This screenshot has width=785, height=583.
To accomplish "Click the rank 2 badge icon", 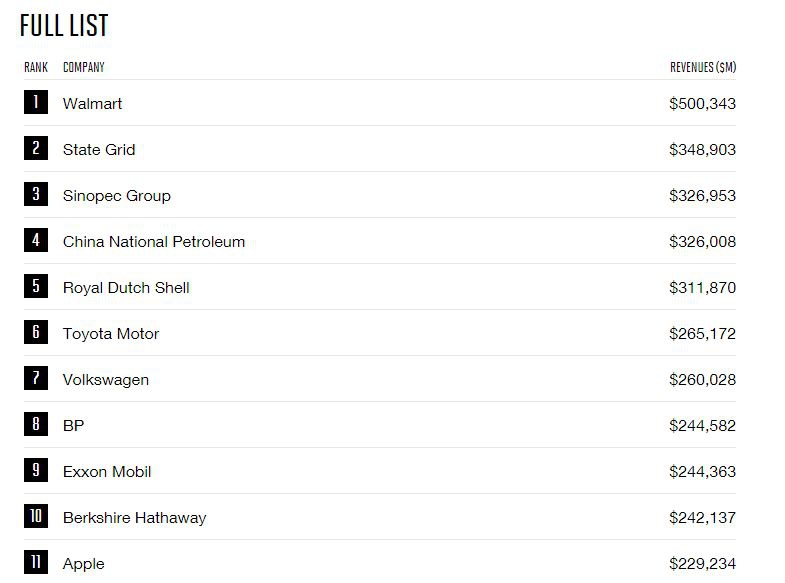I will (x=36, y=148).
